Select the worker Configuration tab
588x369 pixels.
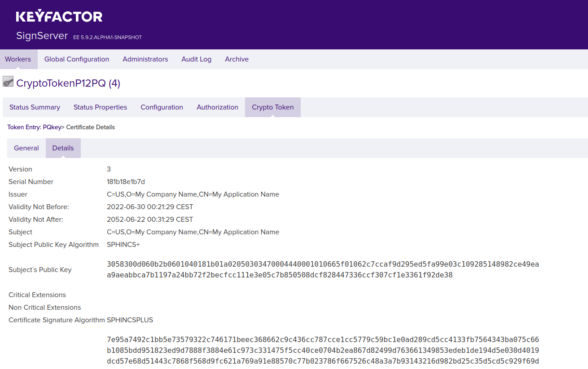(162, 107)
